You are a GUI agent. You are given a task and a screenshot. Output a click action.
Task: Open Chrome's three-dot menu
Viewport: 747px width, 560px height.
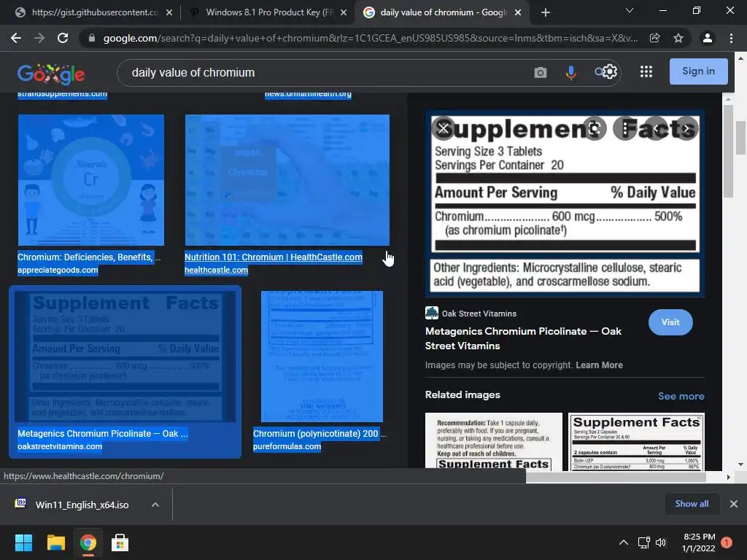click(x=731, y=38)
